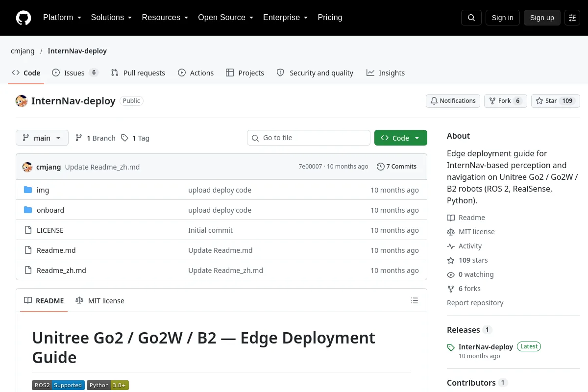This screenshot has height=392, width=588.
Task: Click ROS2 Supported badge
Action: pos(58,385)
